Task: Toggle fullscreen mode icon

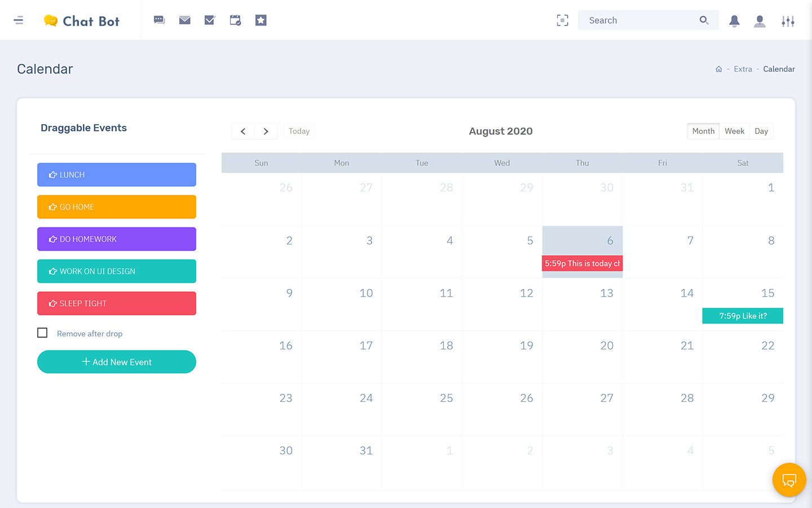Action: point(562,20)
